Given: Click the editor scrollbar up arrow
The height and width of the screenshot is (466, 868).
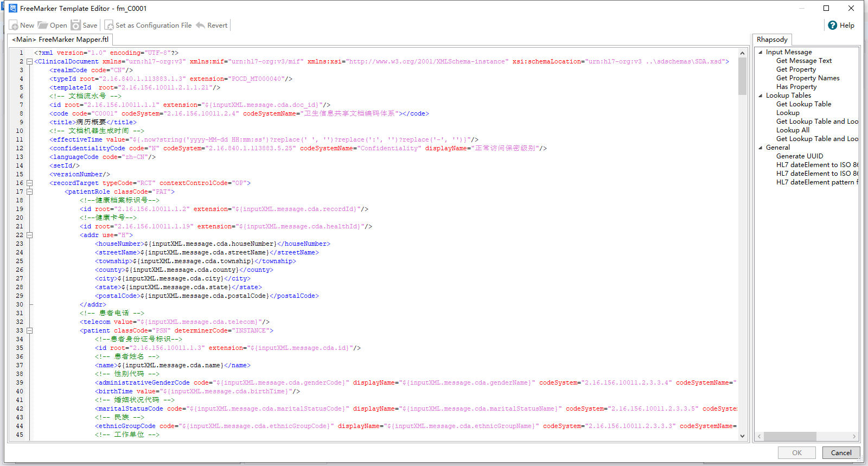Looking at the screenshot, I should click(x=742, y=53).
